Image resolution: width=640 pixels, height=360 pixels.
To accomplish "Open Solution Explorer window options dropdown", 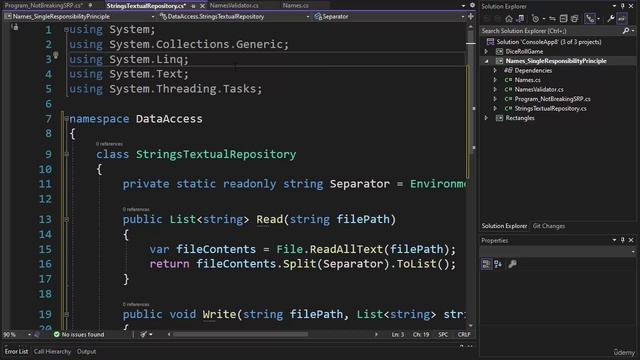I will [614, 6].
